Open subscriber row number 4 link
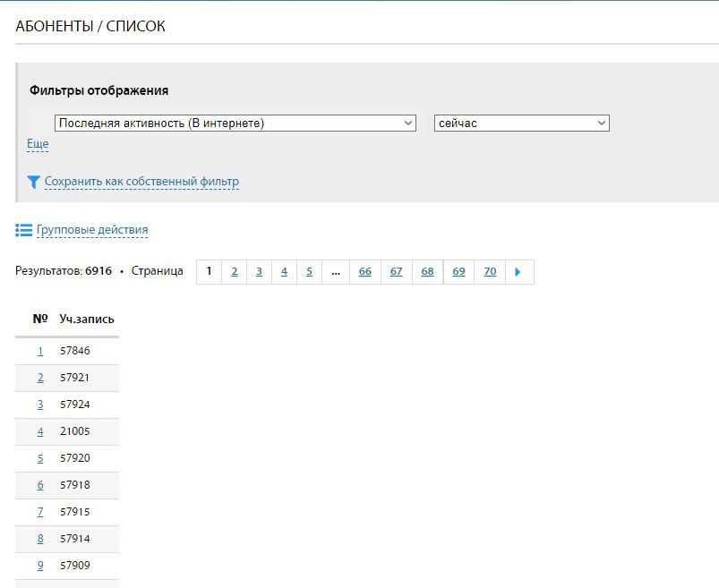Screen dimensions: 719x588 point(40,431)
